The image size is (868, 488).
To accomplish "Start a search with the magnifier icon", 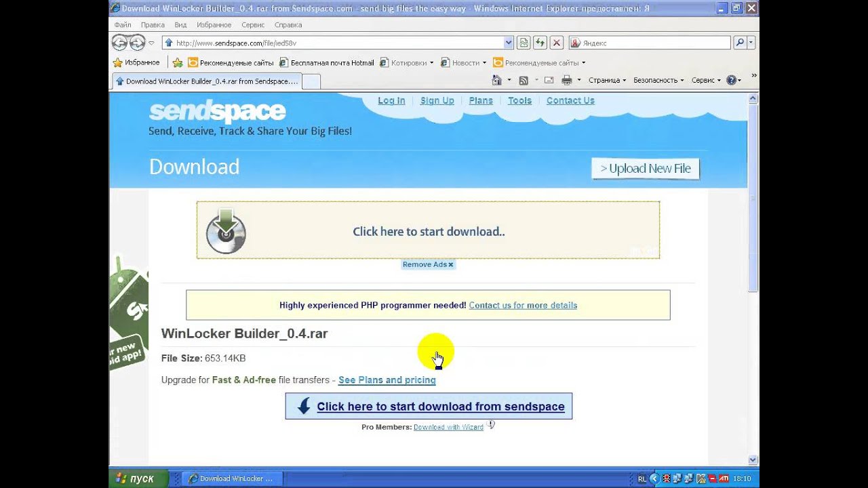I will click(739, 43).
